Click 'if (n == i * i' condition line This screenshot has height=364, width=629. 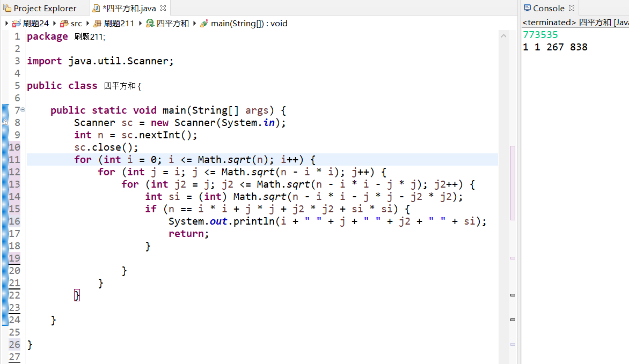point(277,209)
